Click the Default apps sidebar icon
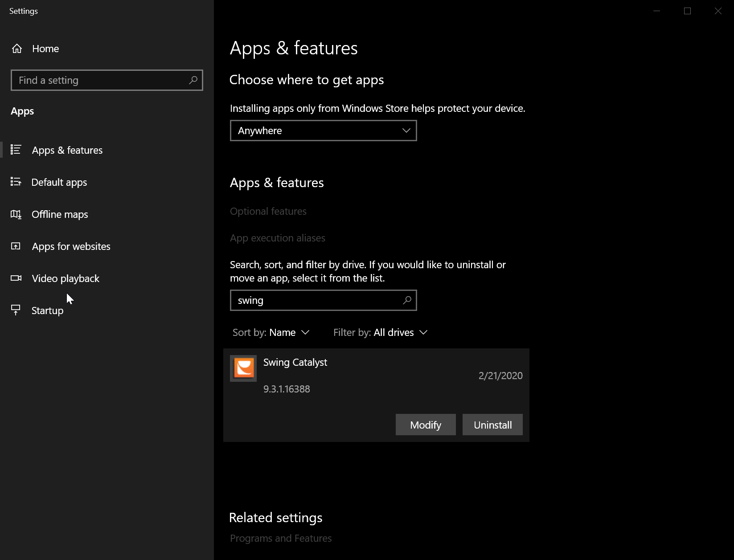 point(16,182)
